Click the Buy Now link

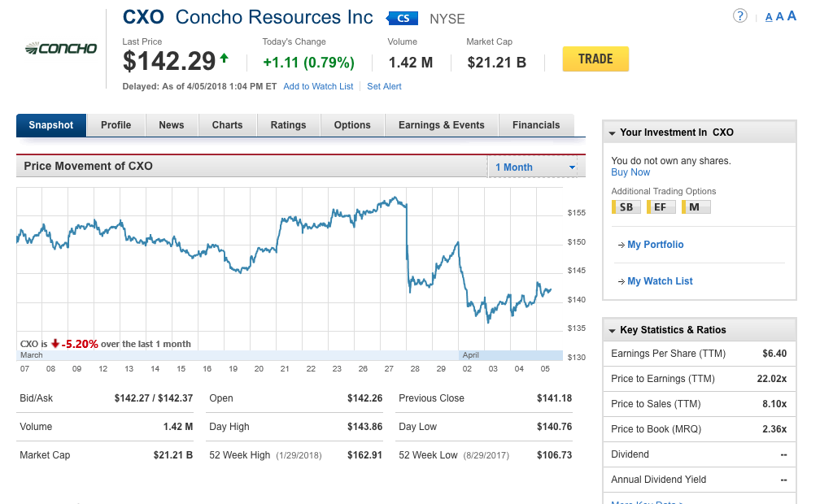click(630, 172)
